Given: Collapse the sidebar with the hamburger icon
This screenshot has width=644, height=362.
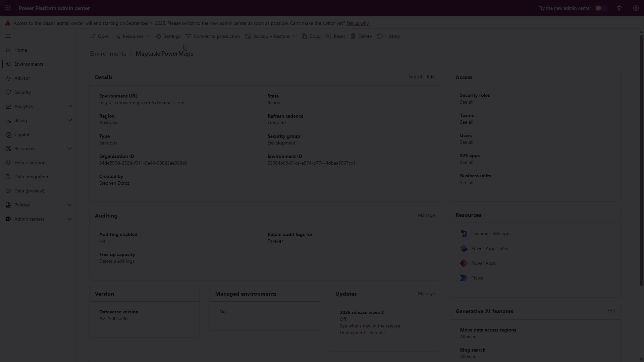Looking at the screenshot, I should (8, 36).
